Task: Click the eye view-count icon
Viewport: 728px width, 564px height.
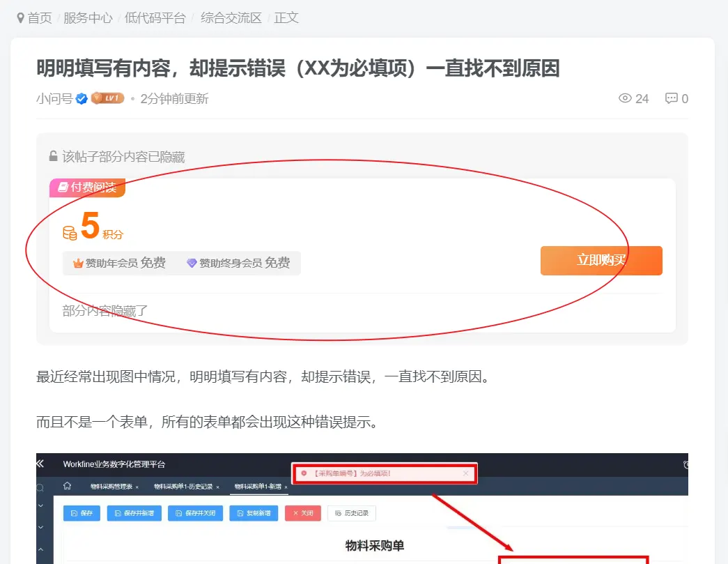Action: pos(625,98)
